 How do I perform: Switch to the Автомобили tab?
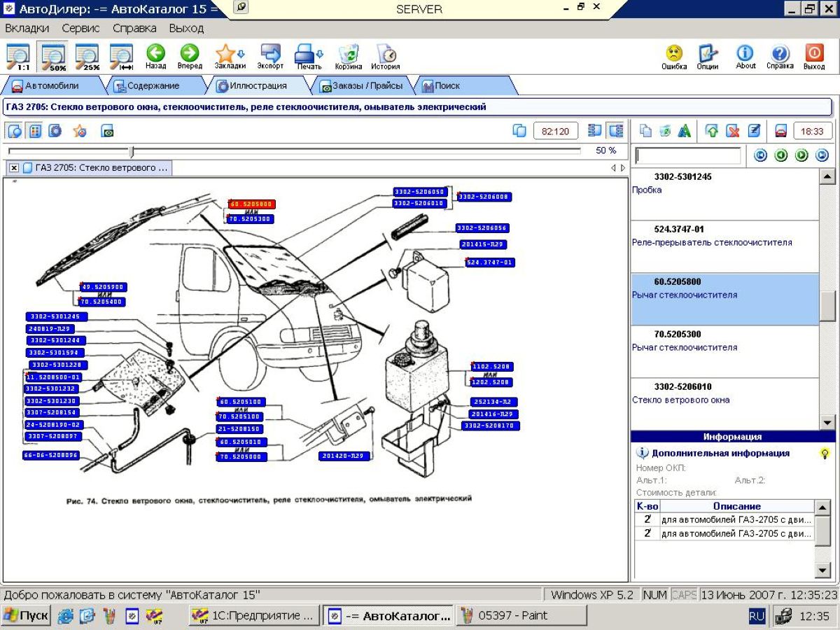(x=52, y=86)
